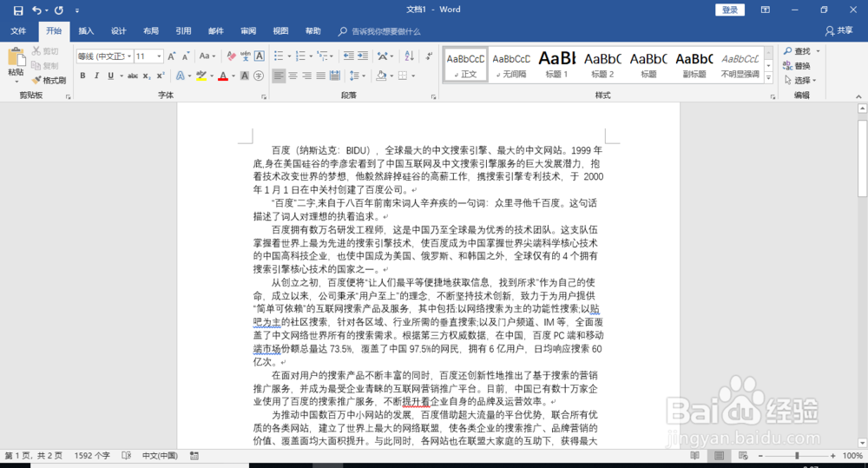The width and height of the screenshot is (868, 468).
Task: Open the borders dropdown
Action: pos(413,76)
